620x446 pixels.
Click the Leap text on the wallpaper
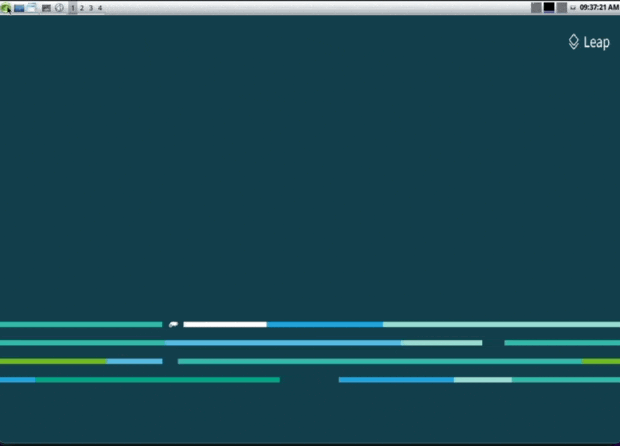596,42
